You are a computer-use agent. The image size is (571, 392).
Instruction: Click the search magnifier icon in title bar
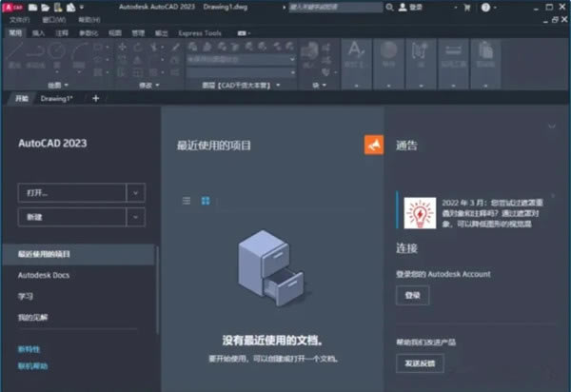(389, 7)
